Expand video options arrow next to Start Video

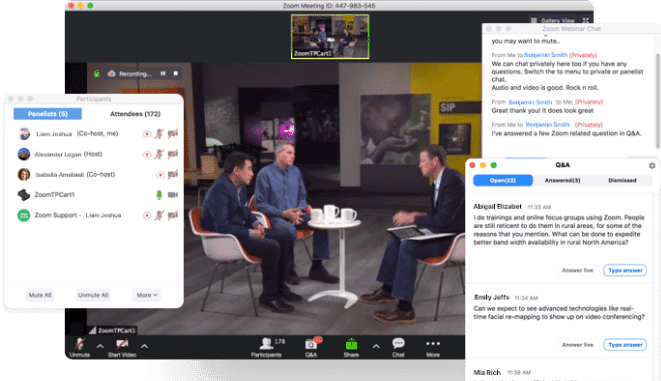(144, 346)
